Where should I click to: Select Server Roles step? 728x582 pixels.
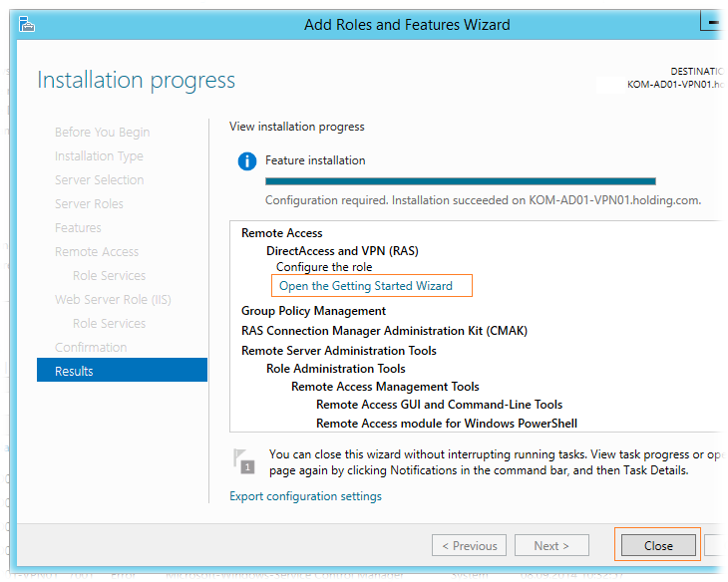[89, 203]
